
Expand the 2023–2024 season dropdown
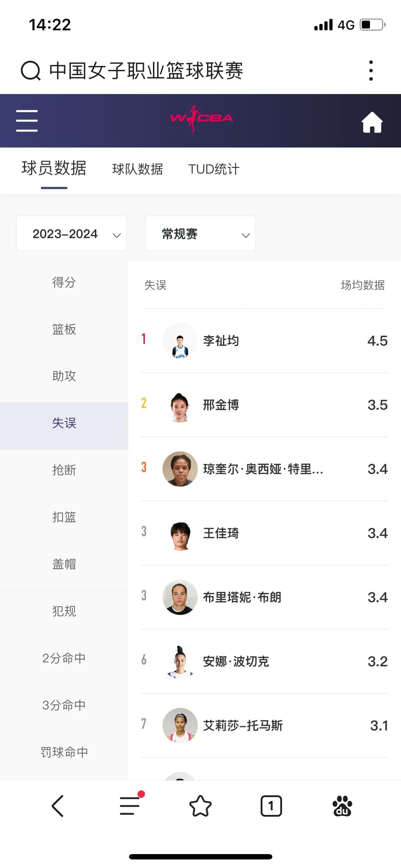(71, 233)
